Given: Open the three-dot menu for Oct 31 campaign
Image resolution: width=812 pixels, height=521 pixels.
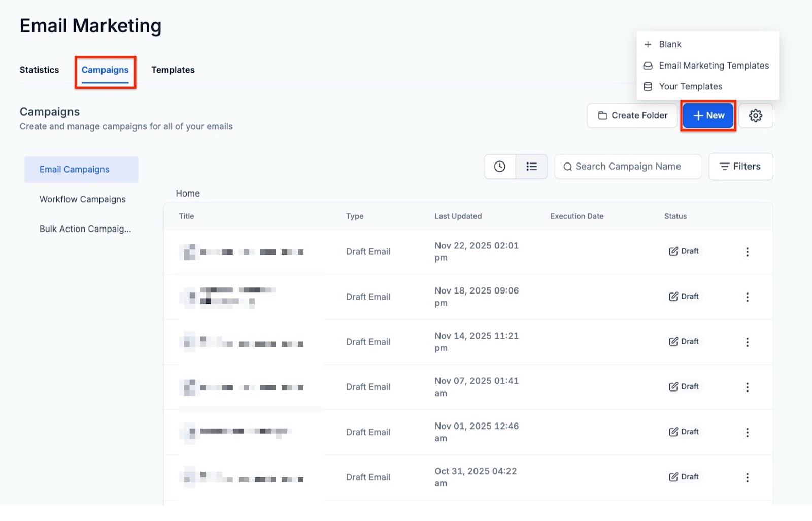Looking at the screenshot, I should (x=747, y=477).
